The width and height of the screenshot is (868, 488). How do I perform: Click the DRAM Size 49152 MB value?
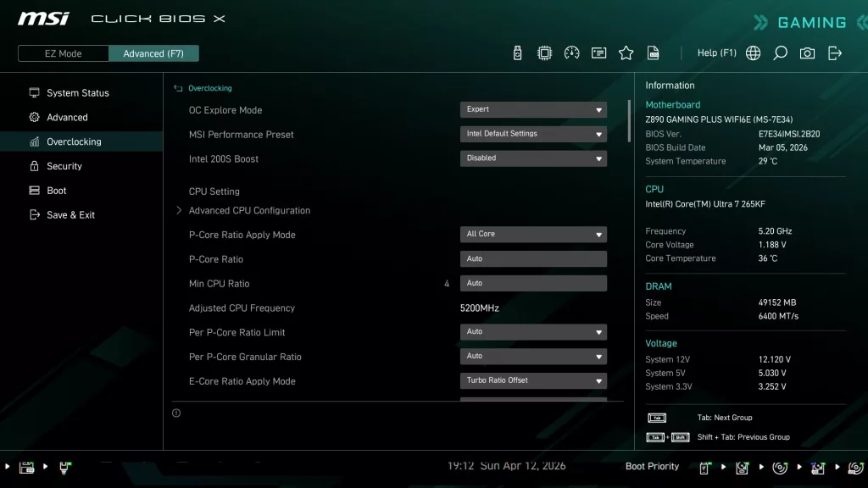coord(777,302)
